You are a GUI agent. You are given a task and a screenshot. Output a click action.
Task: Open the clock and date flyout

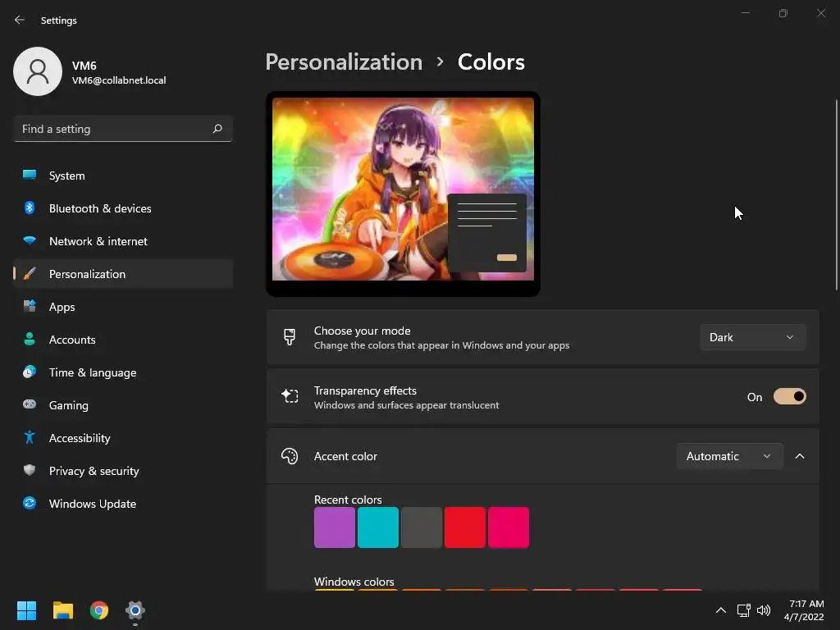pyautogui.click(x=804, y=610)
